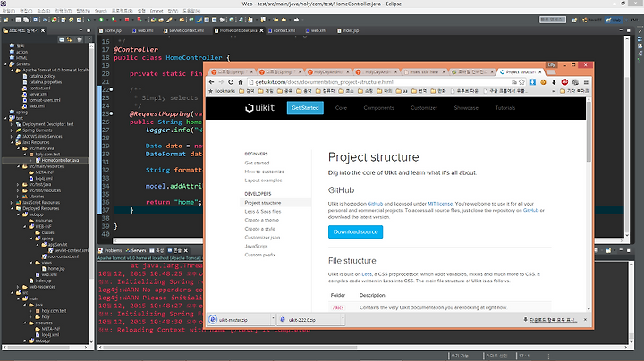Switch to home.jsp editor tab
This screenshot has height=361, width=644.
coord(110,30)
